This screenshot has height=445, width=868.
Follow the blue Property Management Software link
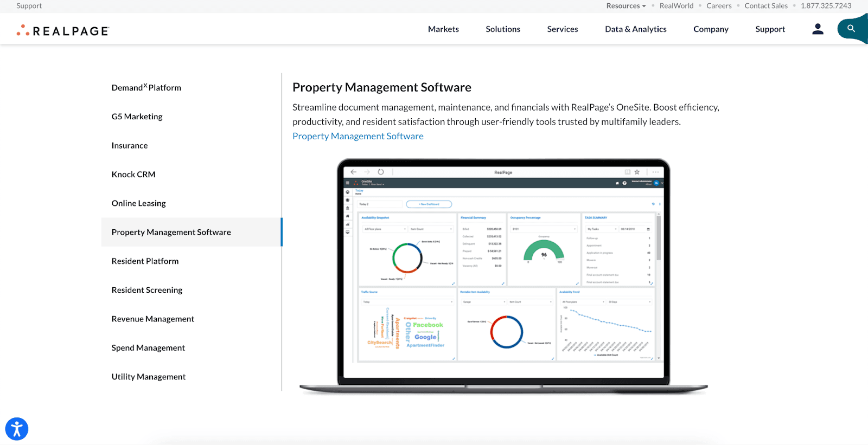(x=358, y=136)
